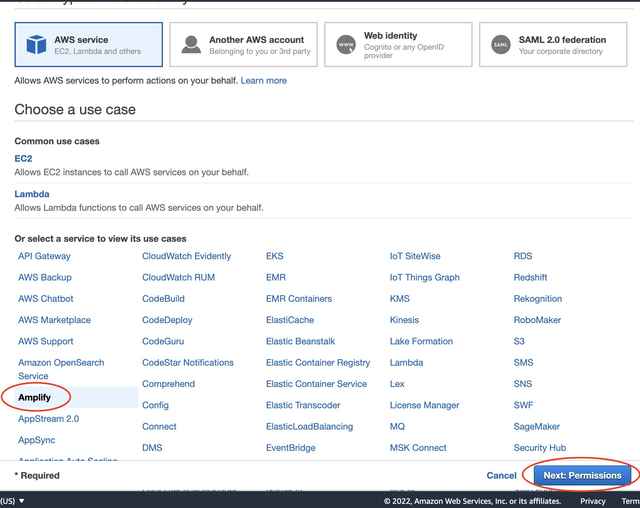Select RoboMaker service
This screenshot has width=640, height=508.
point(537,320)
